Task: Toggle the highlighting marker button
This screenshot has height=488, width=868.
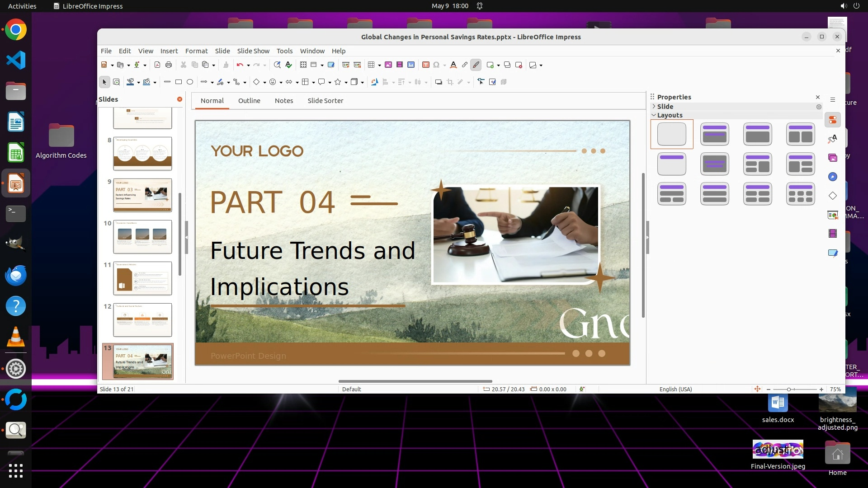Action: (476, 65)
